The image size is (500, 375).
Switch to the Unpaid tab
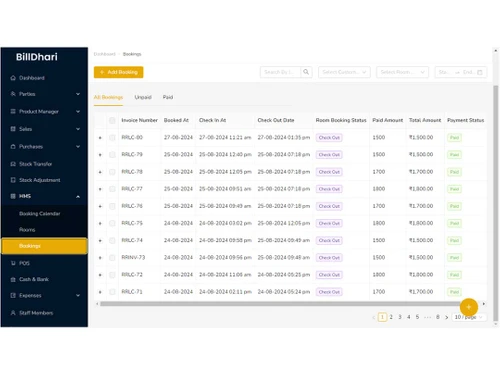click(143, 97)
